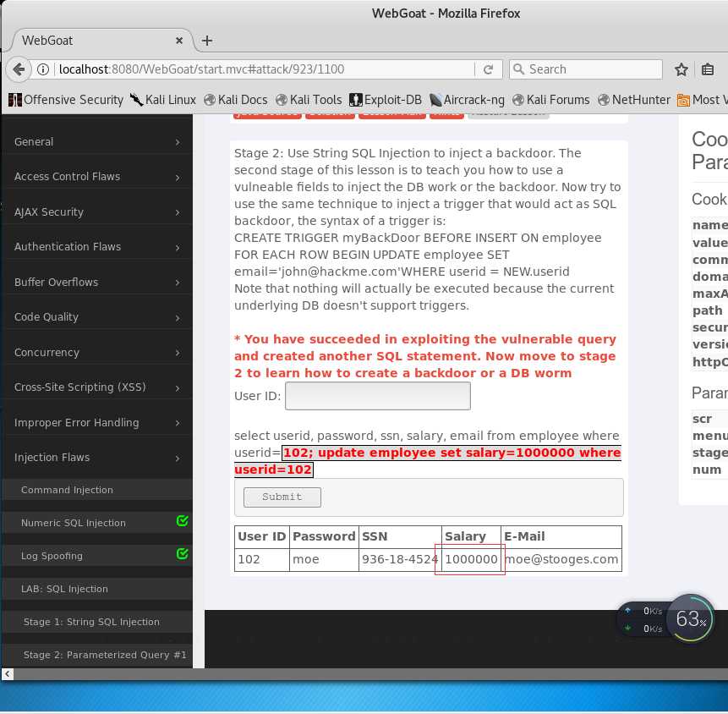The height and width of the screenshot is (714, 728).
Task: Focus the User ID input field
Action: tap(377, 396)
